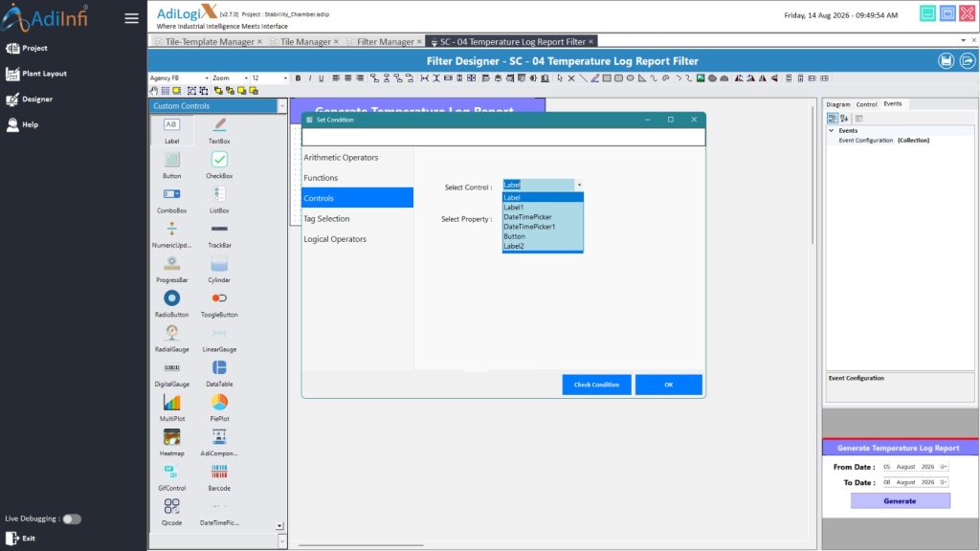Switch to Filter Manager tab
This screenshot has height=551, width=980.
click(385, 42)
